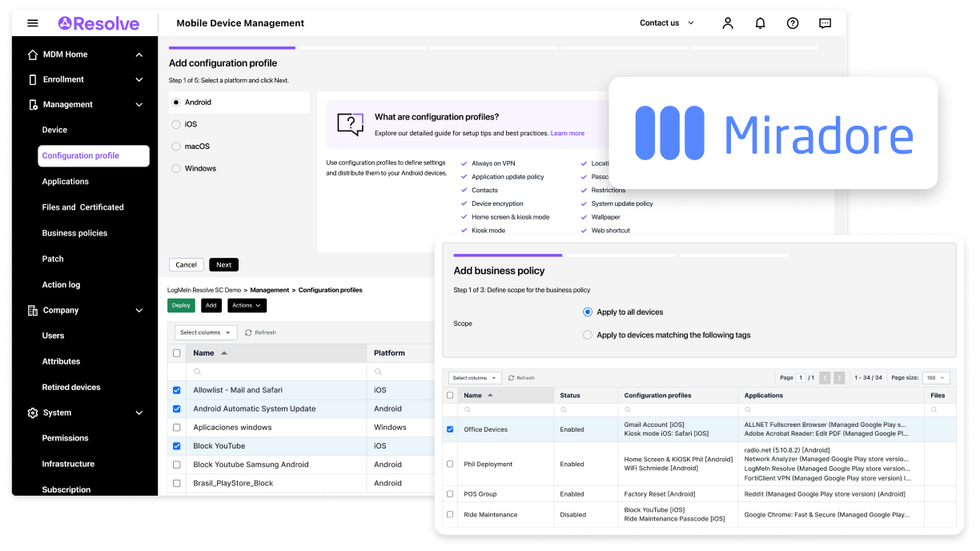
Task: Click the page number input field
Action: pos(801,377)
